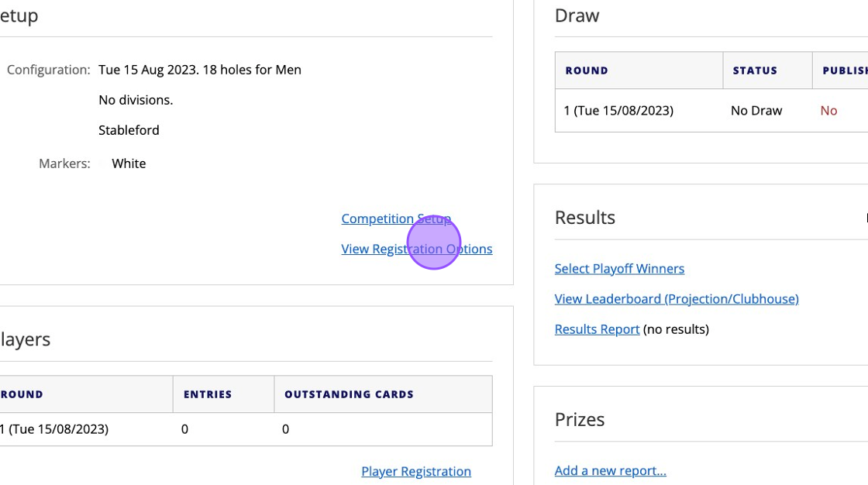Click ROUND header in the Draw table
Screen dimensions: 868x485
(x=587, y=71)
